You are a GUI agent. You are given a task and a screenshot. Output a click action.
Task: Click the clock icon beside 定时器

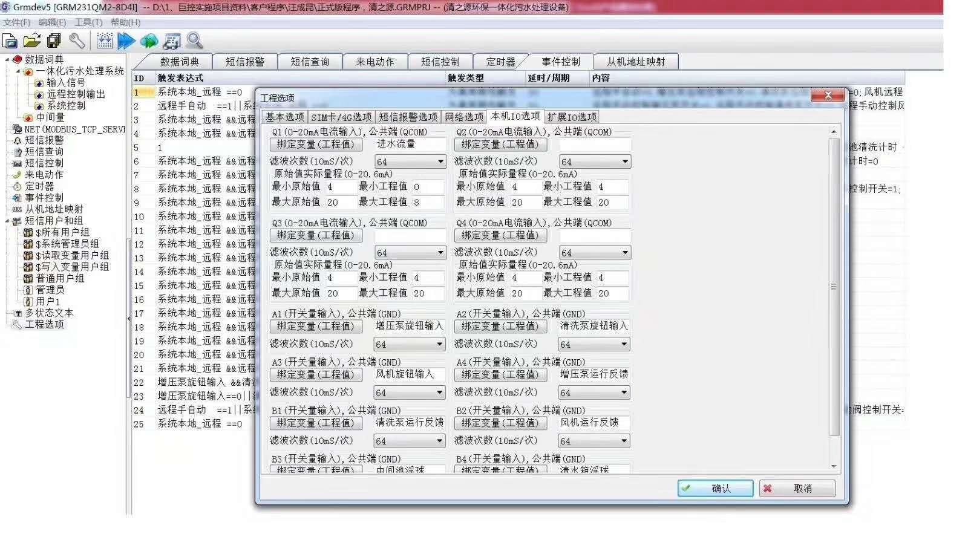(x=17, y=186)
